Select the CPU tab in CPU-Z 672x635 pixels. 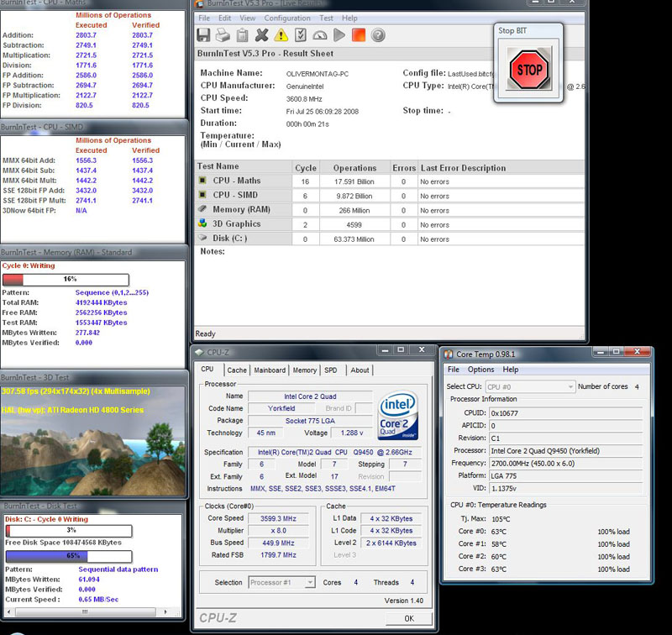click(x=207, y=369)
